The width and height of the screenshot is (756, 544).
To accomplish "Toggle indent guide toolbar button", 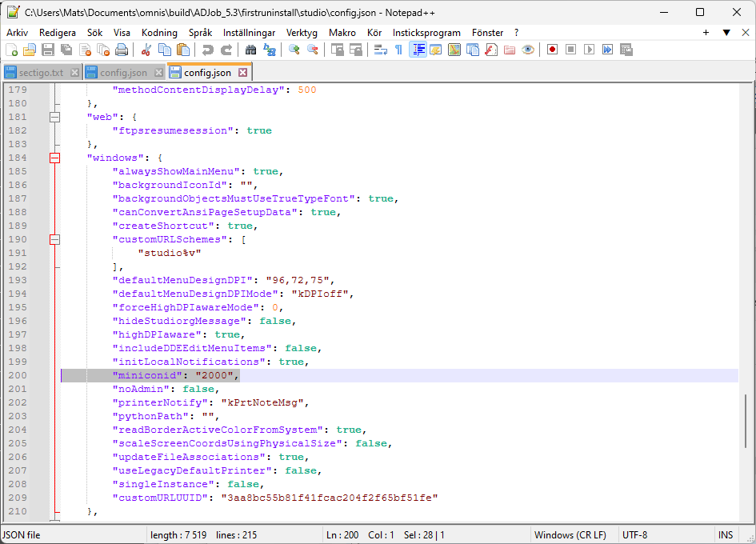I will pyautogui.click(x=418, y=50).
